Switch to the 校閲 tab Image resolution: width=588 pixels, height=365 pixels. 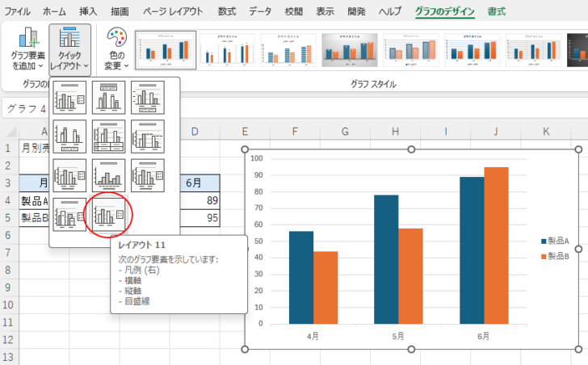pyautogui.click(x=294, y=11)
